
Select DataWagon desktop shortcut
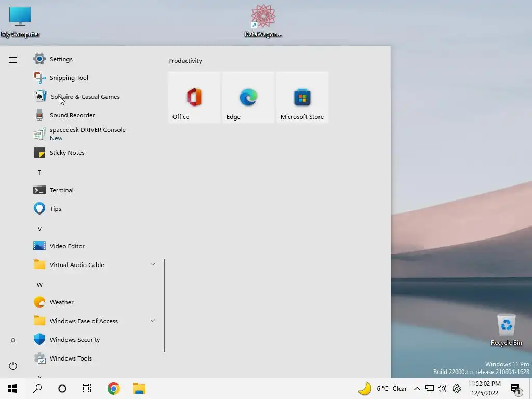pos(263,21)
